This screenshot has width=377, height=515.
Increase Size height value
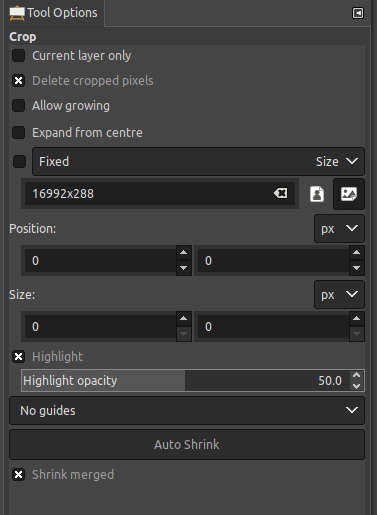(357, 319)
